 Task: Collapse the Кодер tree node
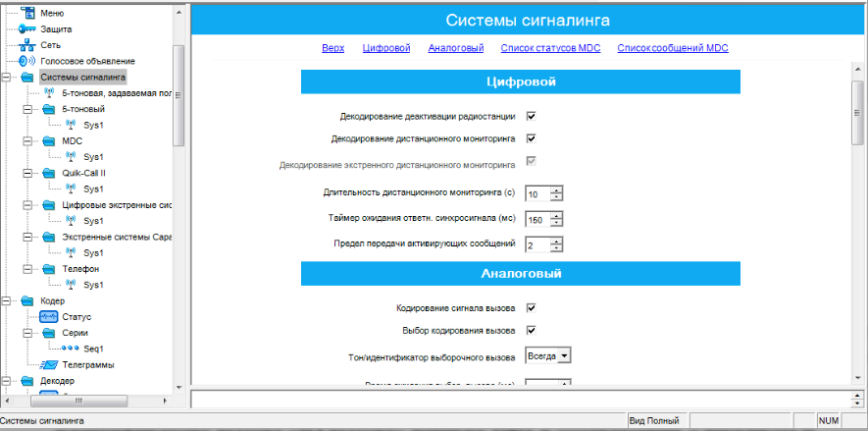point(6,301)
